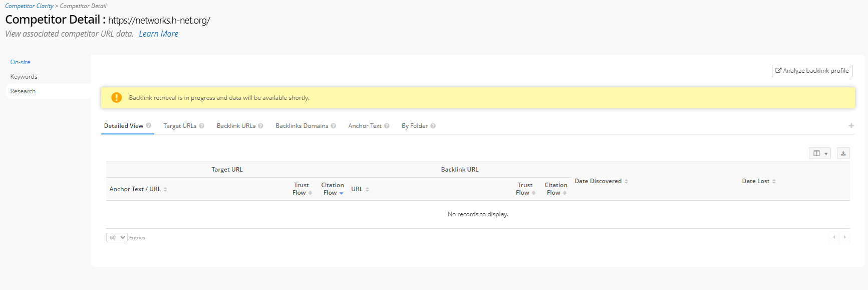Open the column chooser dropdown
The width and height of the screenshot is (868, 290).
819,154
